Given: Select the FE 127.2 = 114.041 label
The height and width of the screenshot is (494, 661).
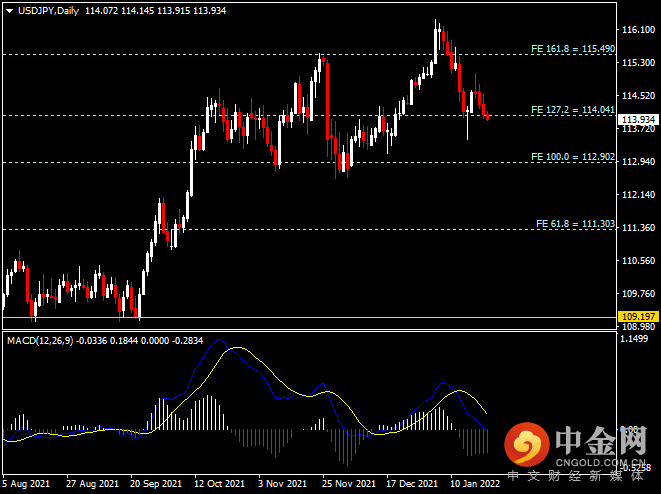Looking at the screenshot, I should 573,110.
